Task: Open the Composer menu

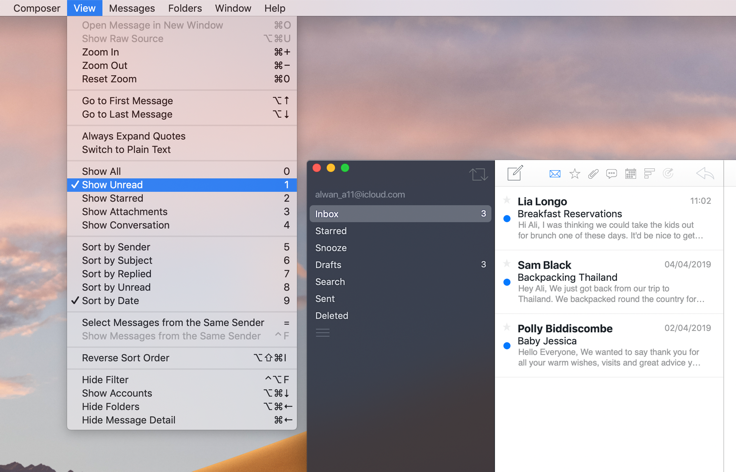Action: (37, 8)
